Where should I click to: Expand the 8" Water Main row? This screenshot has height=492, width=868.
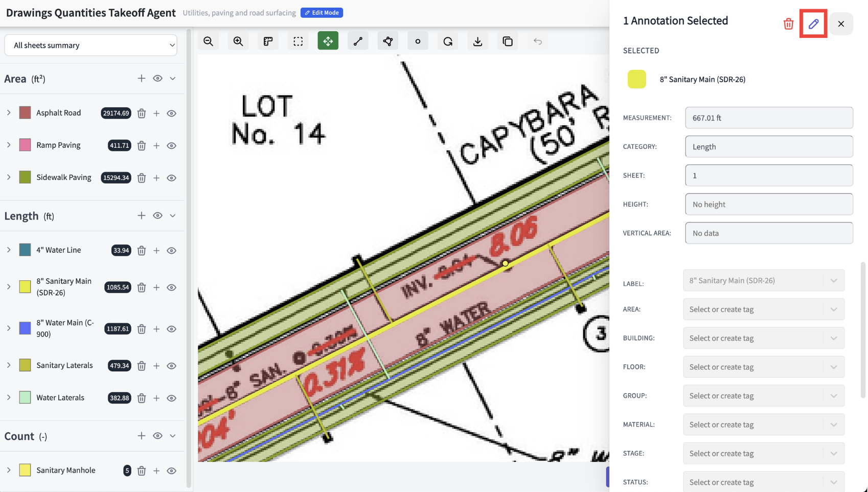pyautogui.click(x=9, y=328)
